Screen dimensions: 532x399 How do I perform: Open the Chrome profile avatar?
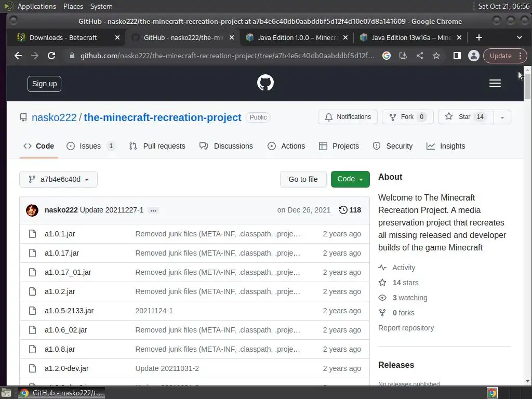coord(474,56)
